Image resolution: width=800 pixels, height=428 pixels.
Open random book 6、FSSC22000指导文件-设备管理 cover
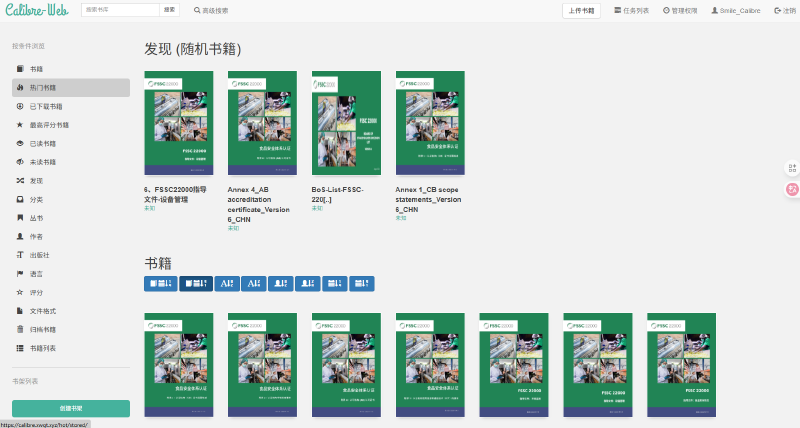click(179, 123)
